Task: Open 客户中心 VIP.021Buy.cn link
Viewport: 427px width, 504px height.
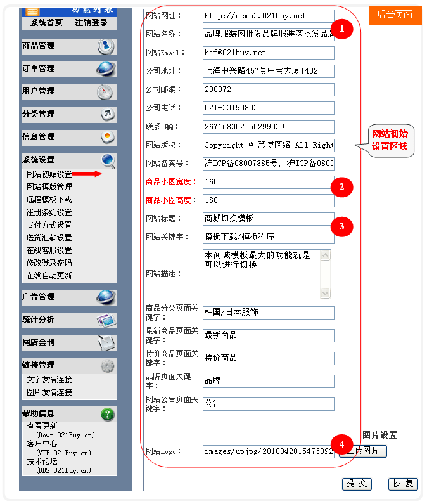Action: pos(59,448)
